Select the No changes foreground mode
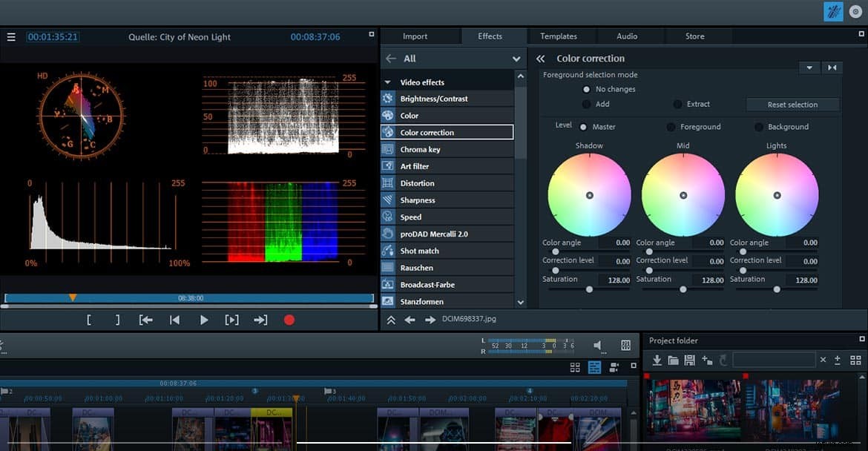Viewport: 868px width, 451px height. tap(587, 88)
